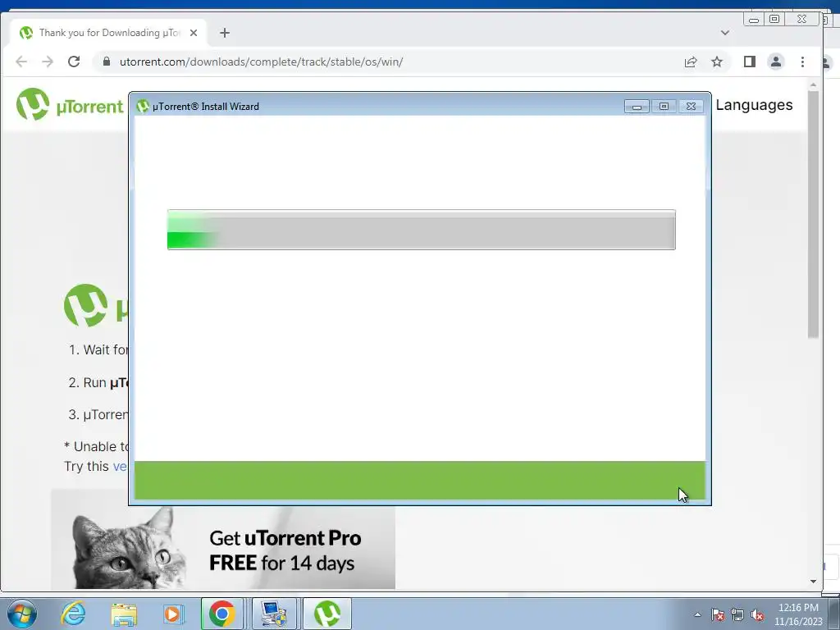Open Chrome profile avatar

(776, 62)
